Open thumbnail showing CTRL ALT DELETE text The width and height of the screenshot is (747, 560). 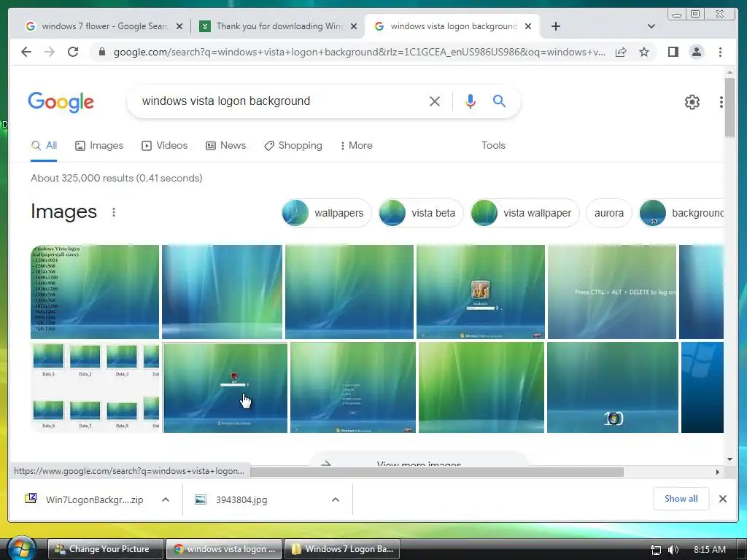click(x=612, y=292)
